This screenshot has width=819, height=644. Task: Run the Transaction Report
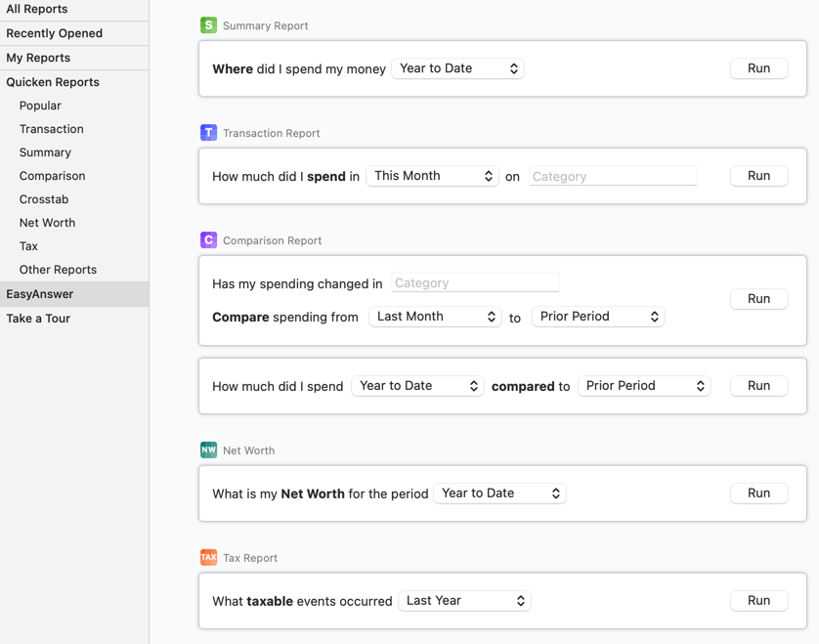758,175
